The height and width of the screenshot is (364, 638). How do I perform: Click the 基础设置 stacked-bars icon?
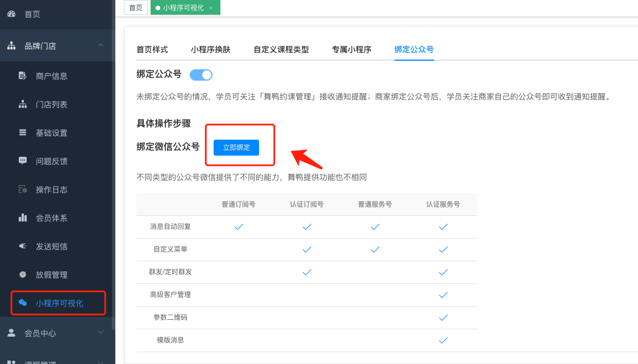coord(23,132)
